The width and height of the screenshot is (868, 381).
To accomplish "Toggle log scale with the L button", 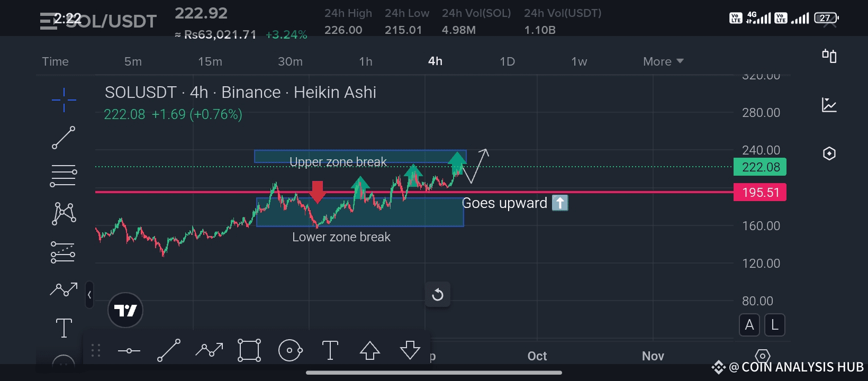I will click(x=775, y=325).
